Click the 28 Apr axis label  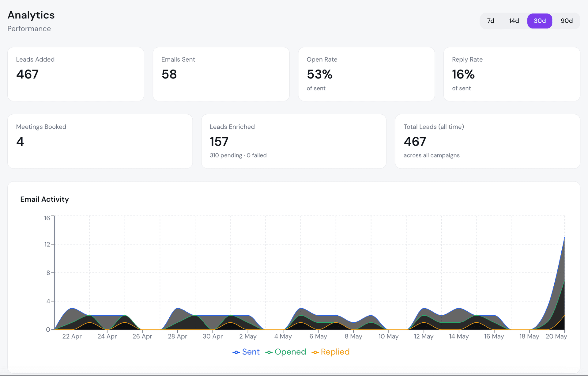(x=177, y=336)
